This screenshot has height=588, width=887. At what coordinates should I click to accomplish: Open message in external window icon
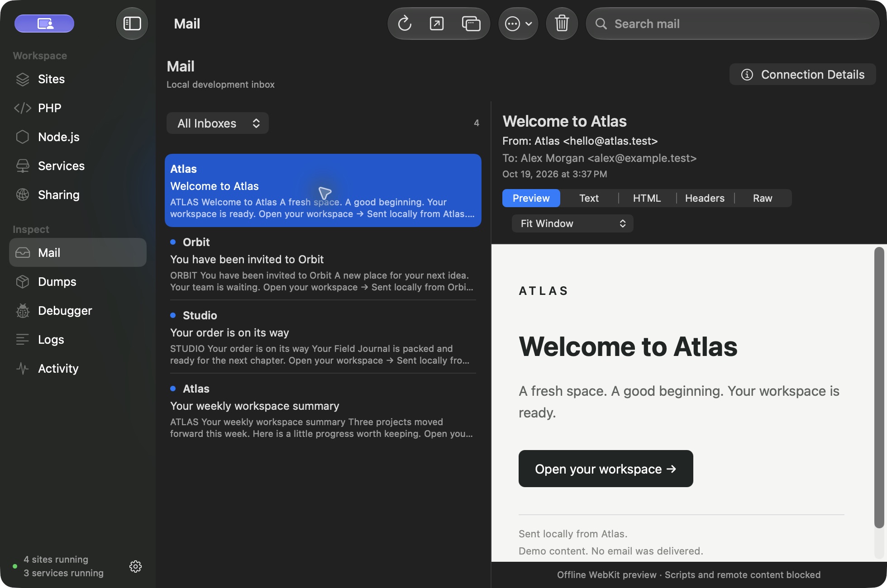(x=437, y=24)
